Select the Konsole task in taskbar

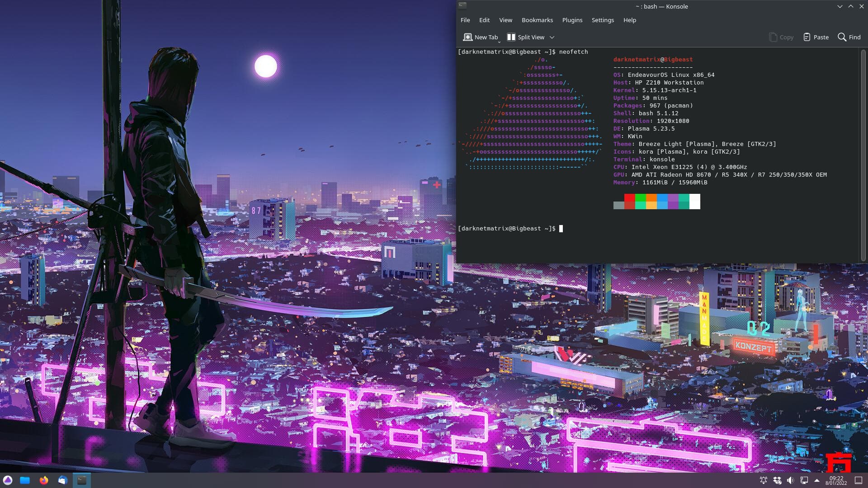[x=82, y=480]
